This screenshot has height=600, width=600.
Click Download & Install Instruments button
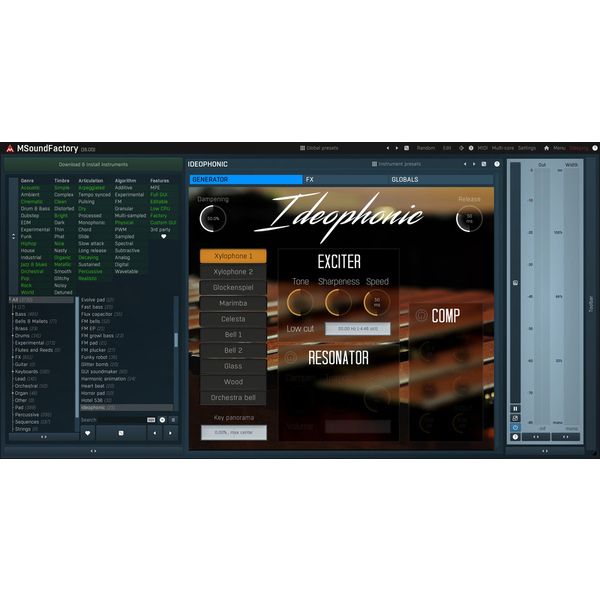click(x=93, y=165)
